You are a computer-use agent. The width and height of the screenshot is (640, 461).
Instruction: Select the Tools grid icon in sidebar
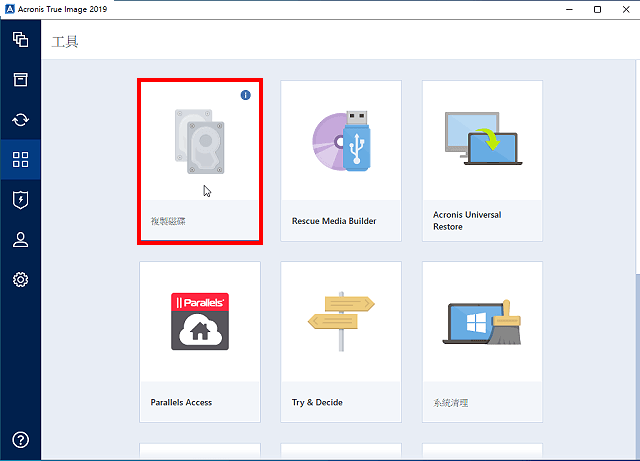point(20,159)
